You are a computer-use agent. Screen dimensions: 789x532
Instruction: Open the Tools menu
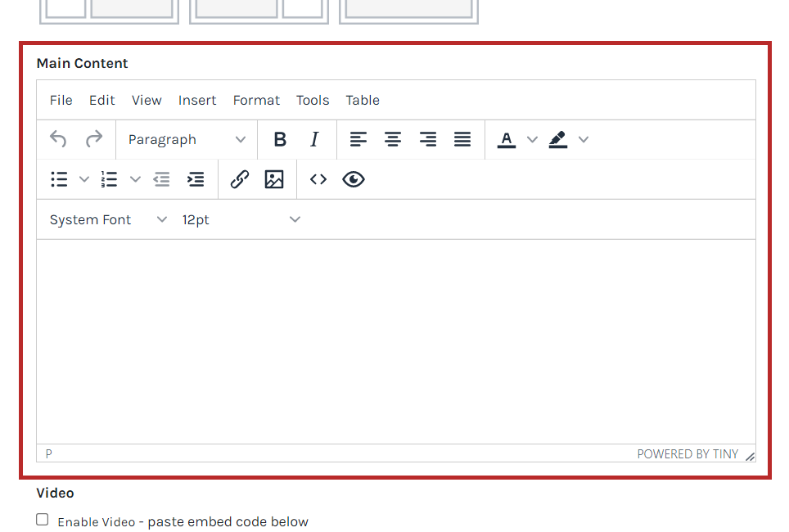click(x=313, y=100)
